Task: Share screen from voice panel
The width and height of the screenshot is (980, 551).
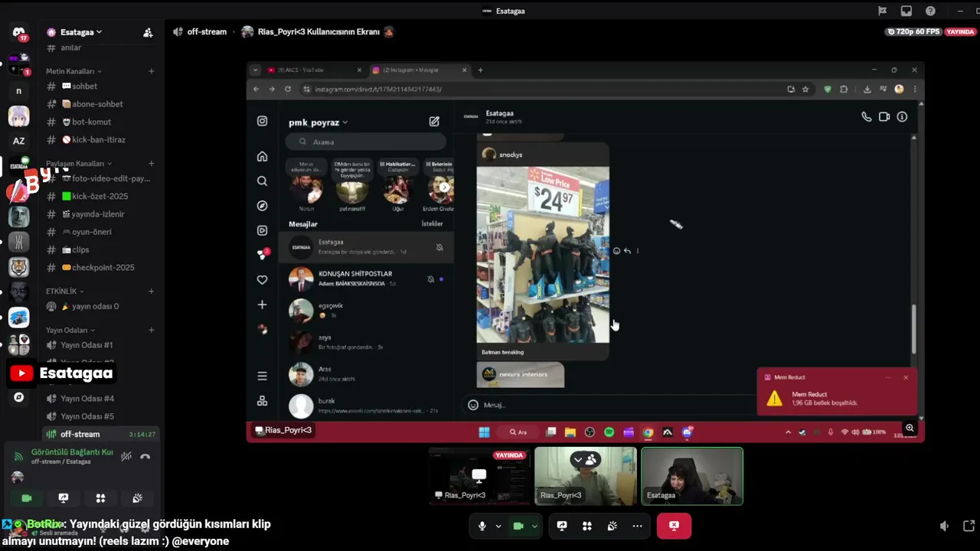Action: [64, 498]
